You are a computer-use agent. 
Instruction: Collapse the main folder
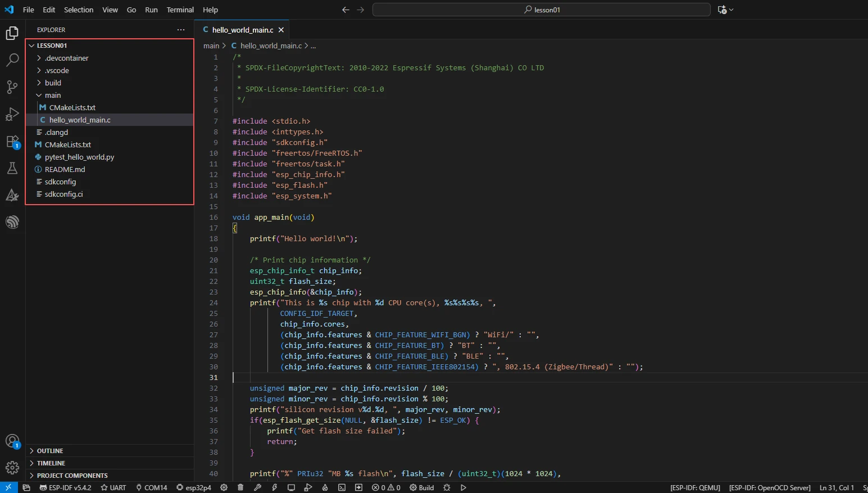[52, 95]
